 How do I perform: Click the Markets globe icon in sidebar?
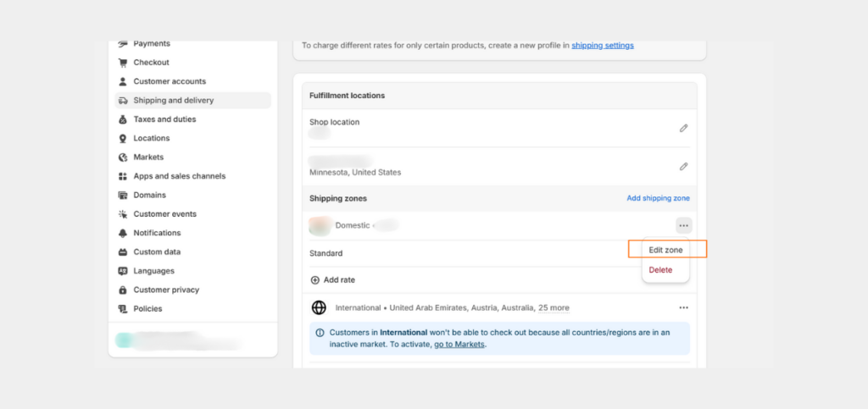pyautogui.click(x=123, y=157)
